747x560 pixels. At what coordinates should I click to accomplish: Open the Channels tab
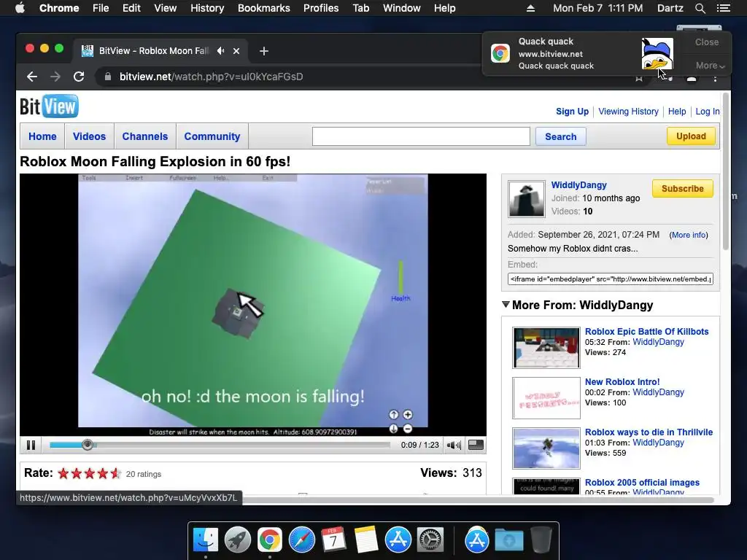tap(145, 136)
